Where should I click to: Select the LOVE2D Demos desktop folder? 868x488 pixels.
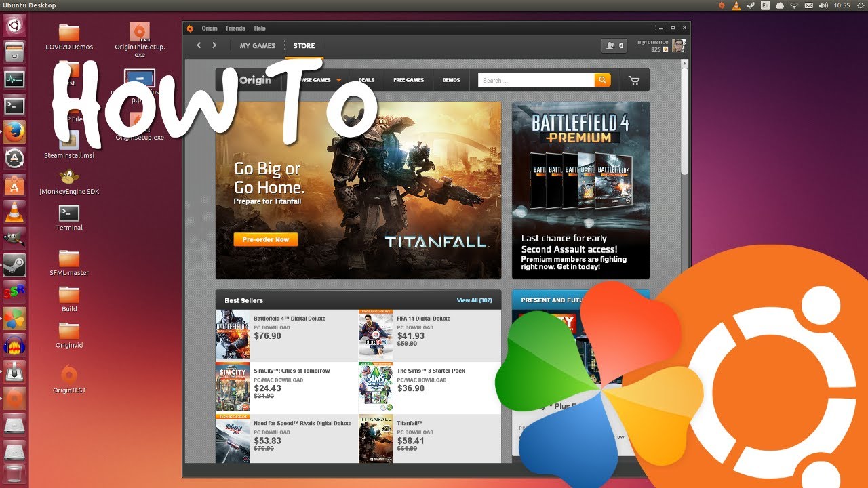coord(69,38)
